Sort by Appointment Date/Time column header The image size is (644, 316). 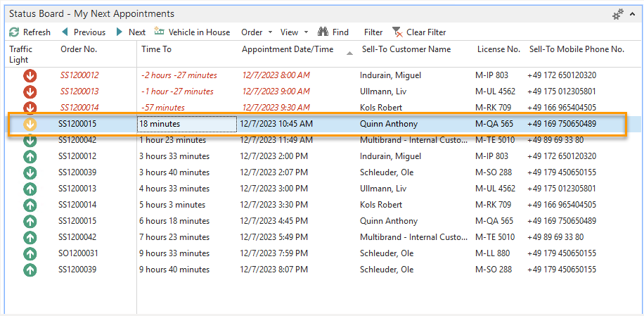(288, 49)
